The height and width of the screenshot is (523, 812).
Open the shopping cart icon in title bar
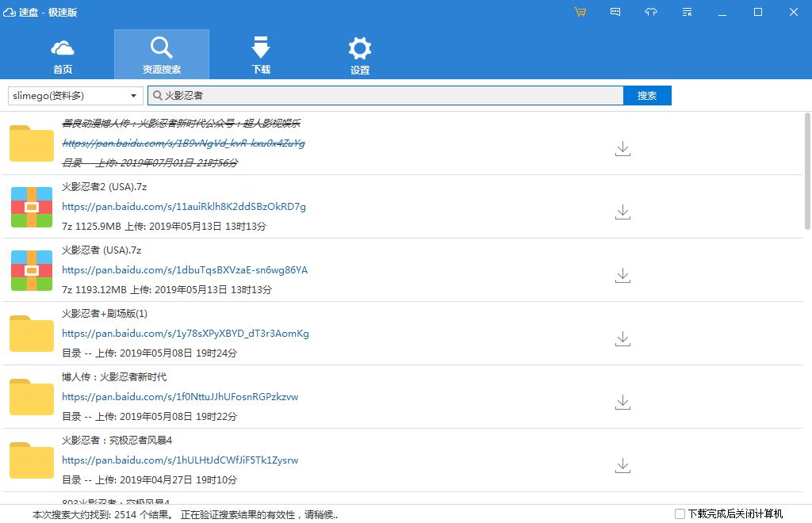point(580,12)
